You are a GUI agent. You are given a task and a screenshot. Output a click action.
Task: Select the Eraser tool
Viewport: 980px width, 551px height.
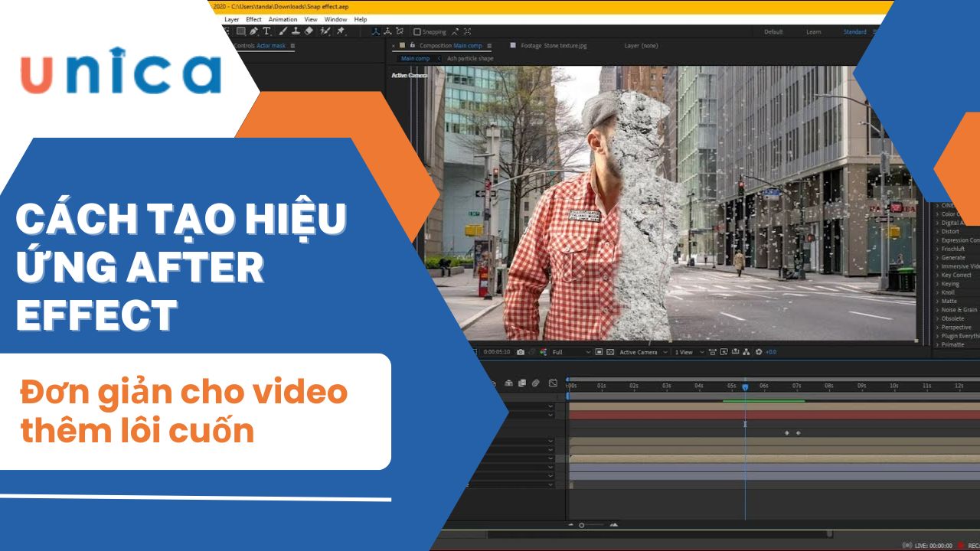309,31
